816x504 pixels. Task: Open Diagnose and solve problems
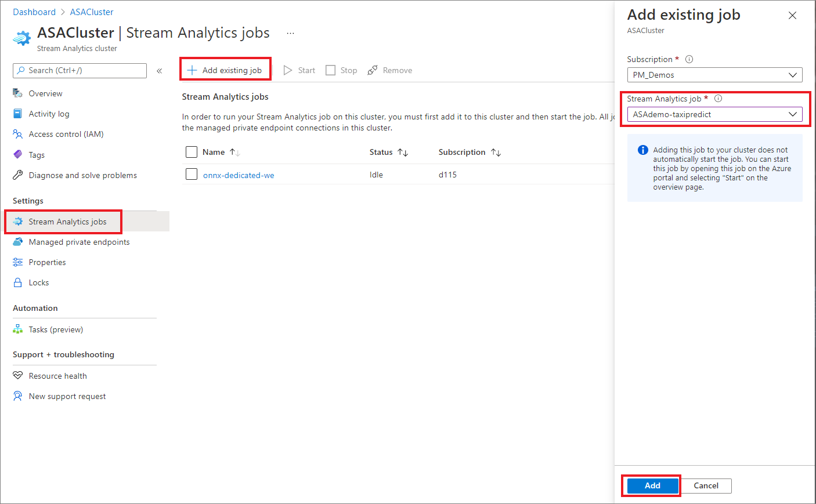click(82, 175)
